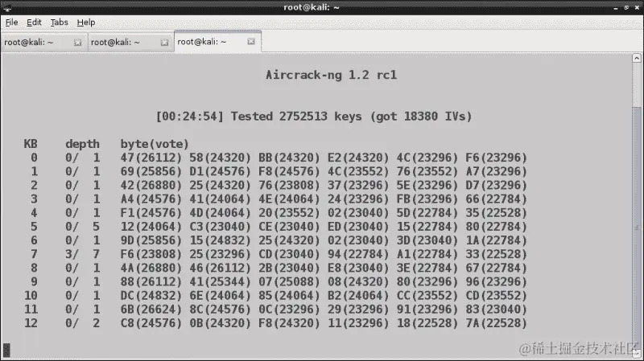Click value '6B(26624)' in KB row 11
Image resolution: width=644 pixels, height=361 pixels.
(151, 310)
